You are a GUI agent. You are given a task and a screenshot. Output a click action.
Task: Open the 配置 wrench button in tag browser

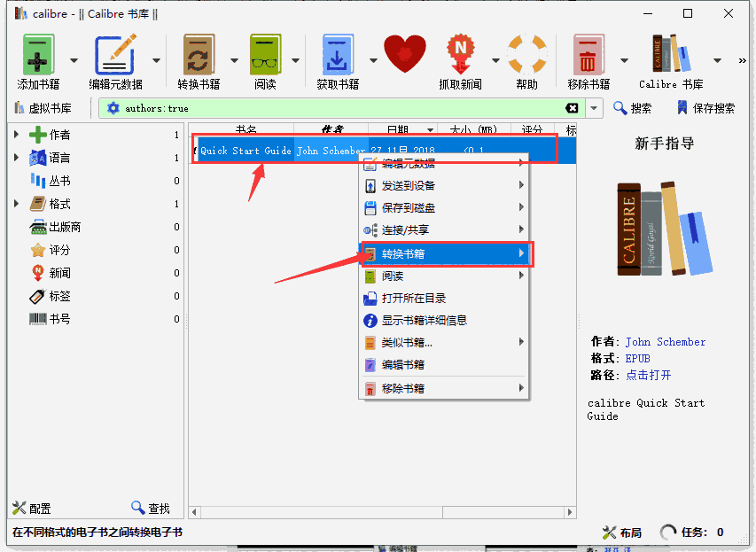click(31, 508)
